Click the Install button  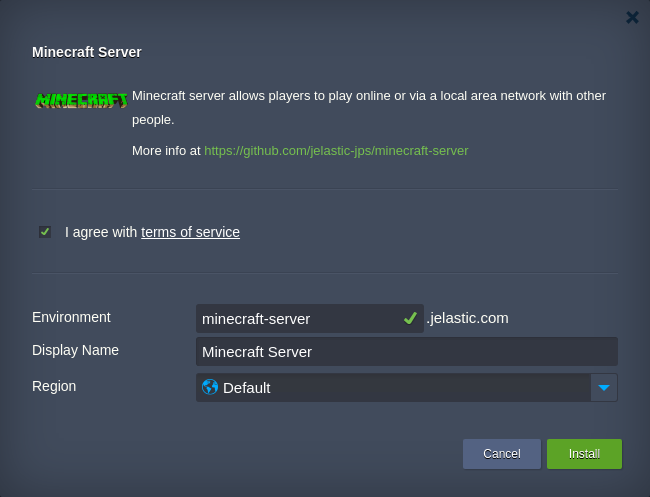[584, 454]
